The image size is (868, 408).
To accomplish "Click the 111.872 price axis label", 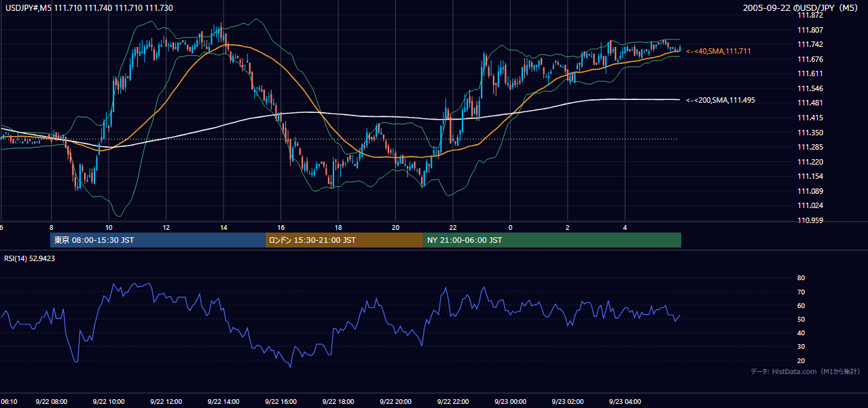I will [810, 15].
